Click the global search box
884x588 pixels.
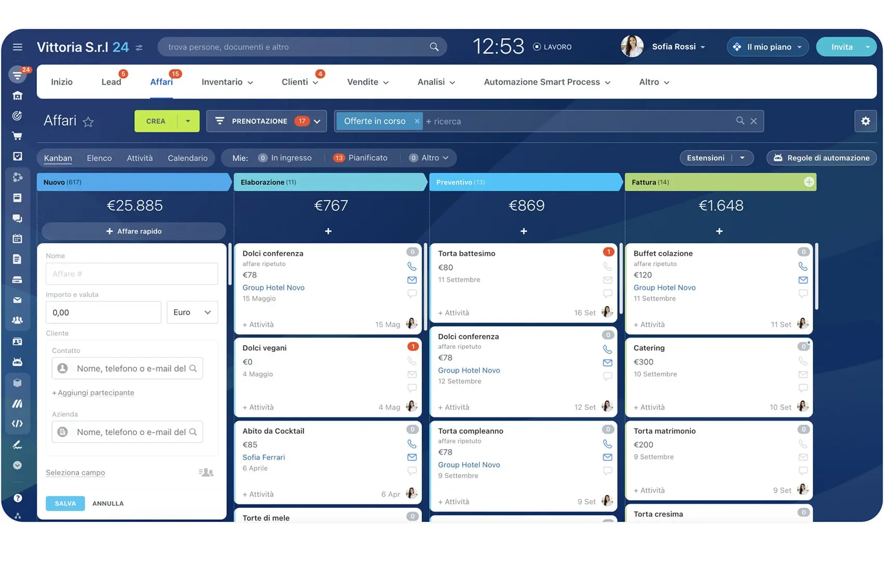302,47
